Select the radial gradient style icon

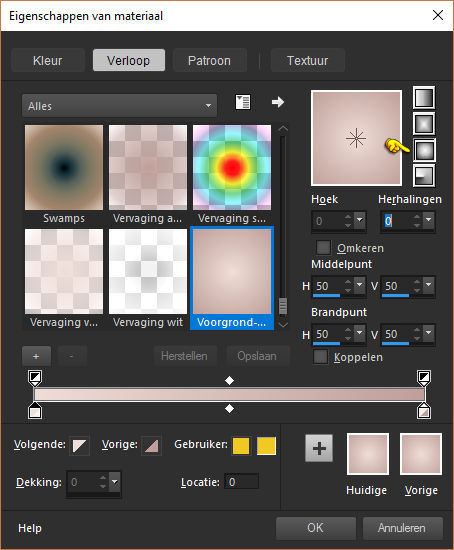pos(424,176)
